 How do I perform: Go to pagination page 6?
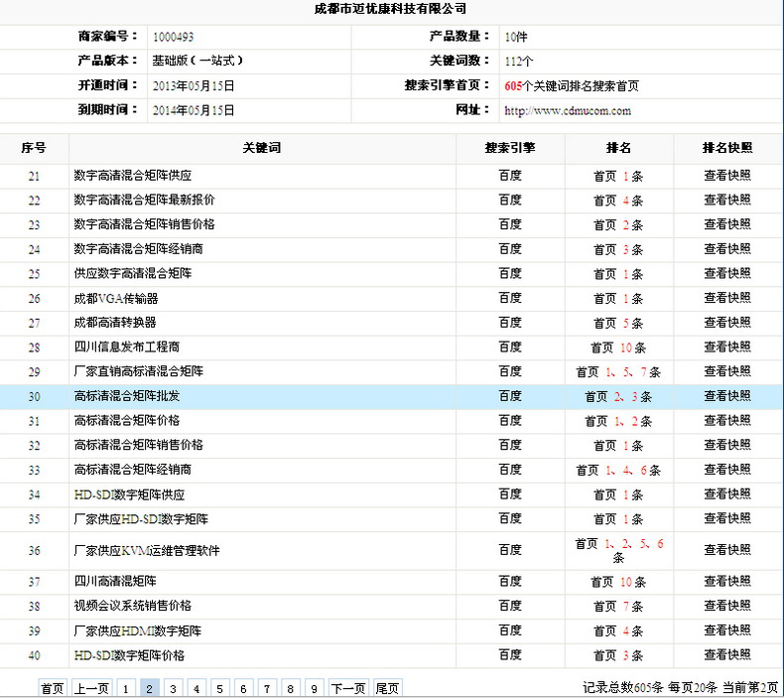[x=243, y=688]
